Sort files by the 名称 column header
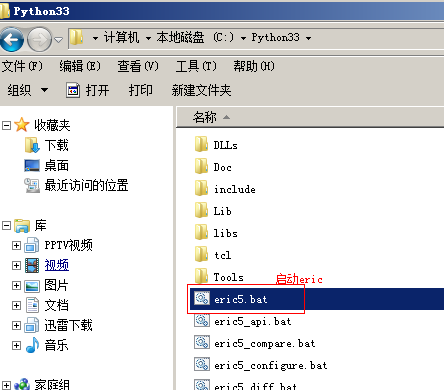The height and width of the screenshot is (390, 444). tap(310, 117)
